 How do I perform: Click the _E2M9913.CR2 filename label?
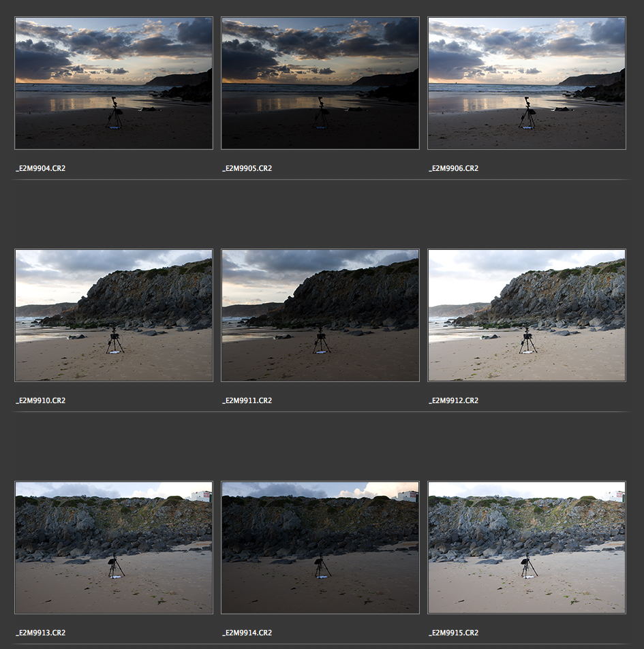click(x=41, y=633)
